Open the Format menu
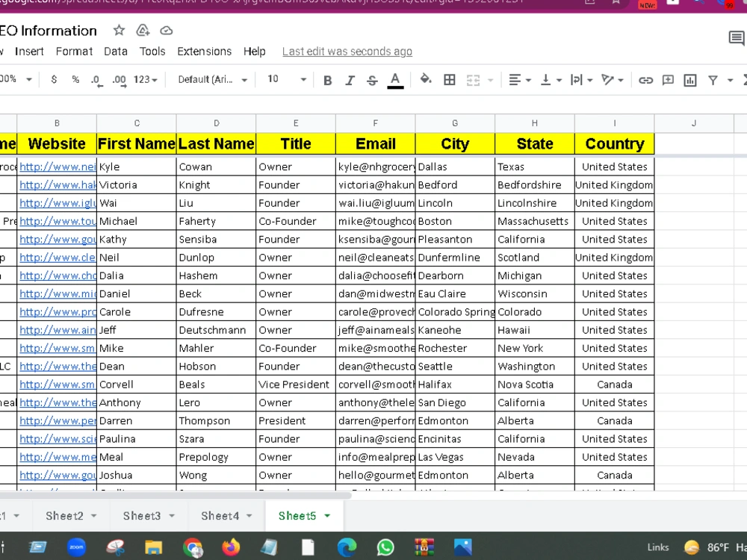The height and width of the screenshot is (560, 747). (74, 52)
